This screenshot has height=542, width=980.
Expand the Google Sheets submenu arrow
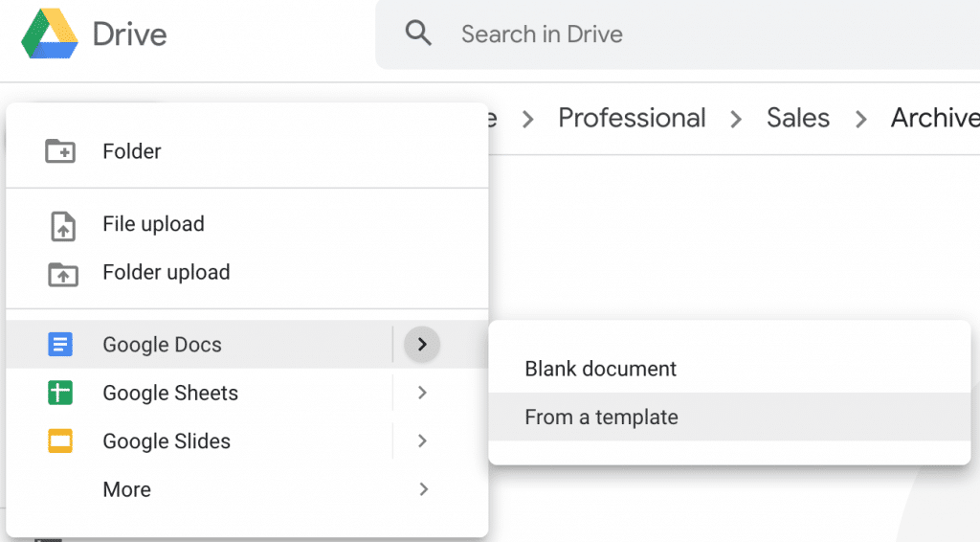tap(422, 393)
